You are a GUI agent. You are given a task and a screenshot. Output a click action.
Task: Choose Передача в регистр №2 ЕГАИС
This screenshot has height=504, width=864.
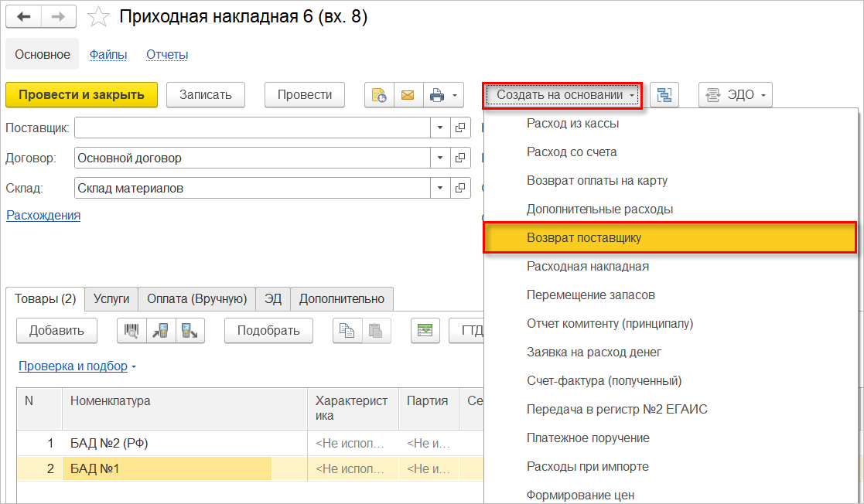[671, 410]
